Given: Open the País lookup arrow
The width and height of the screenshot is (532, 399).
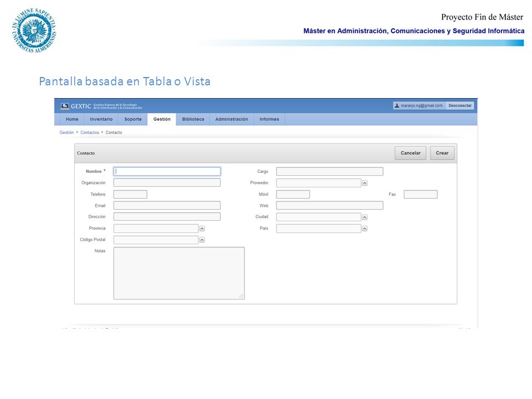Looking at the screenshot, I should click(x=365, y=229).
